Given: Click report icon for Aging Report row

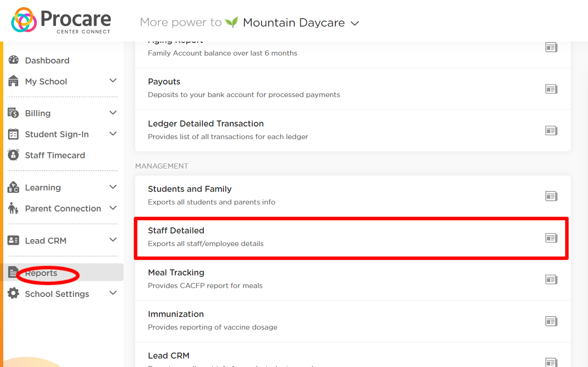Looking at the screenshot, I should pos(551,47).
